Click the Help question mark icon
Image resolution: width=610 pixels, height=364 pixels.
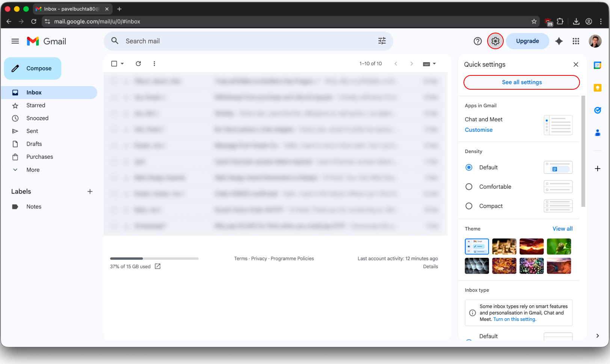point(477,41)
